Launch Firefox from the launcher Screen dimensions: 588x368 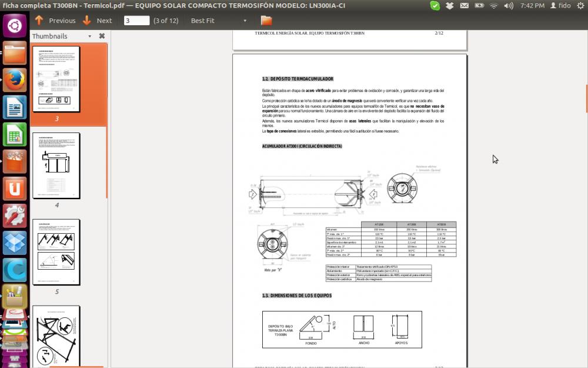click(15, 80)
